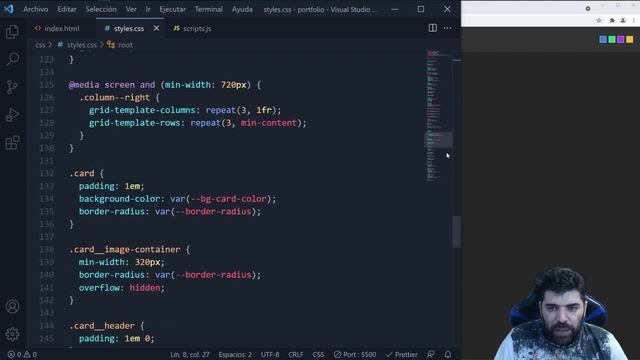Click the Live Server Port: 5500 status
This screenshot has height=360, width=640.
coord(355,354)
